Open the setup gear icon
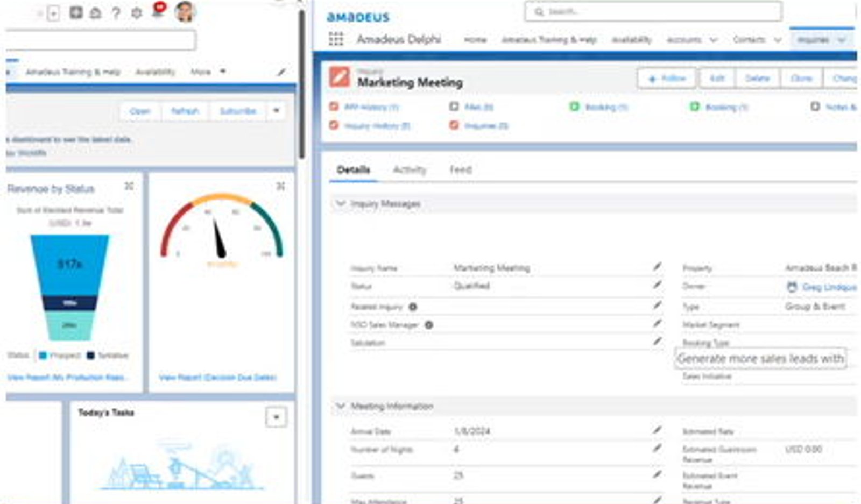861x504 pixels. pyautogui.click(x=136, y=13)
